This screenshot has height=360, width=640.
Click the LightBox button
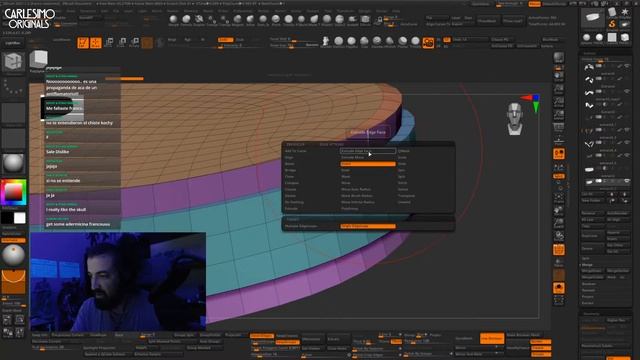[13, 43]
